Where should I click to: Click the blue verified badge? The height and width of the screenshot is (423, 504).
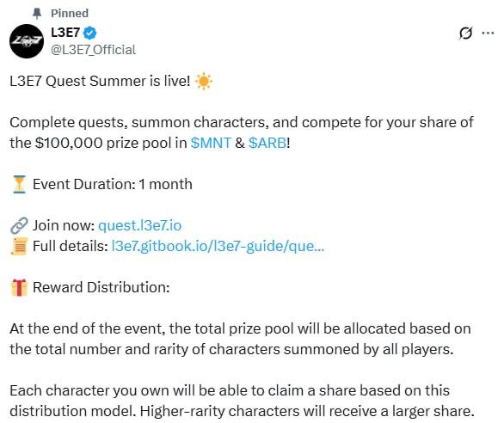[89, 33]
